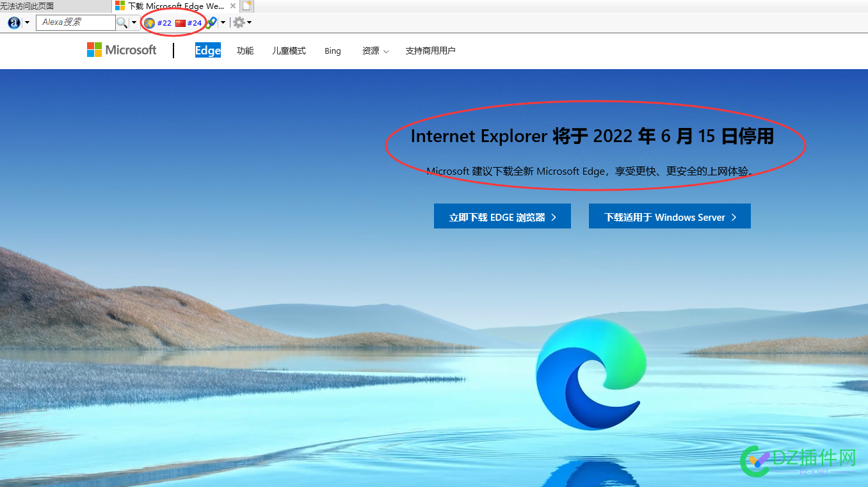Click the 下载适用于 Windows Server button

tap(670, 216)
